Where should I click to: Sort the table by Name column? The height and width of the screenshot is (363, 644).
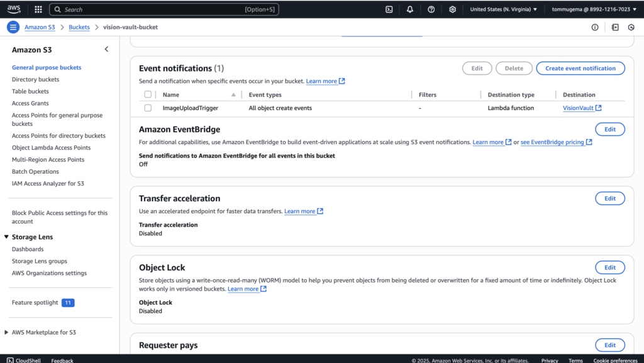[x=233, y=94]
